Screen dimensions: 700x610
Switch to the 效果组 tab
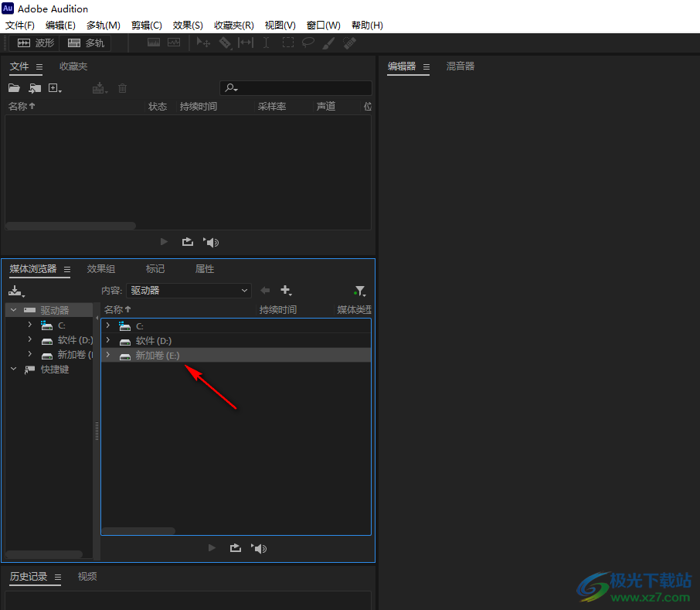coord(100,268)
